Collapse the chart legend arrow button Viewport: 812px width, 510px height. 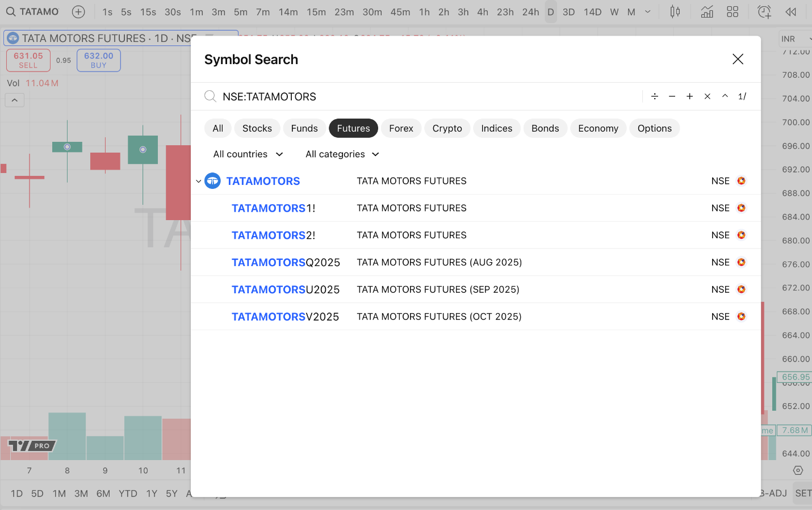[15, 100]
